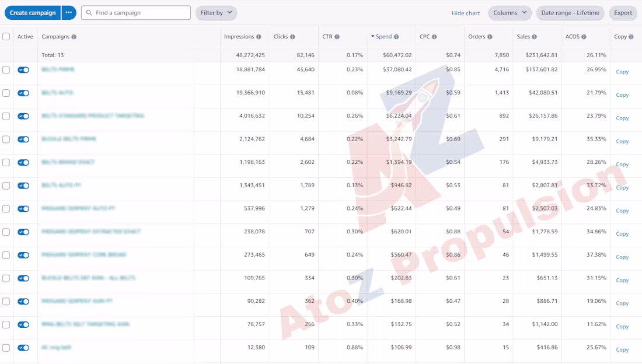Sort by the Spend column header
The width and height of the screenshot is (642, 364).
[383, 37]
